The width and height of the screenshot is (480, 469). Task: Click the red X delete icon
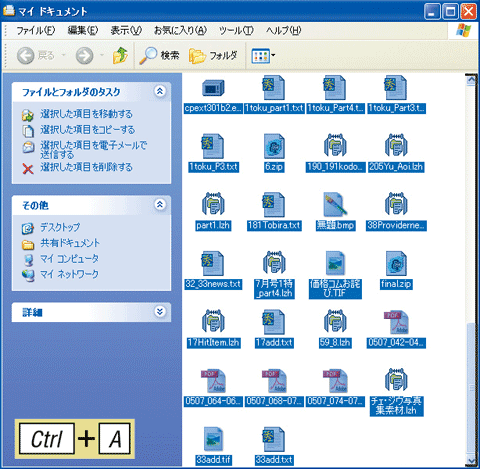click(28, 168)
